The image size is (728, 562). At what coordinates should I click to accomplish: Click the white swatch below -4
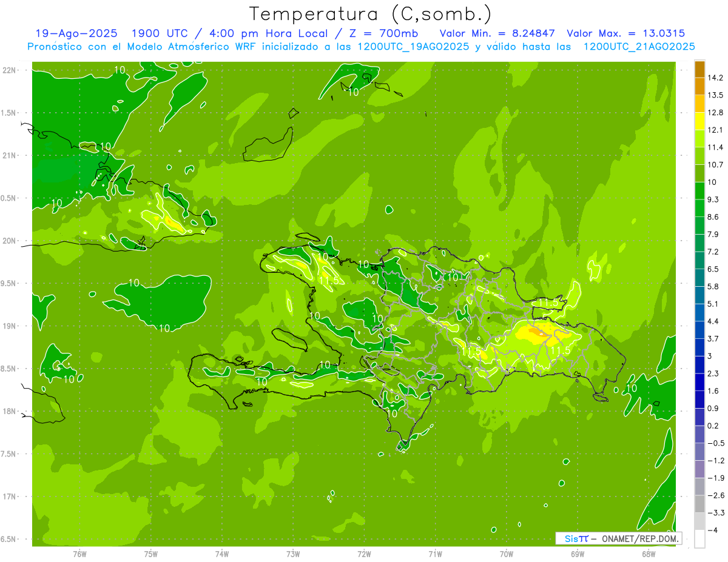click(699, 538)
